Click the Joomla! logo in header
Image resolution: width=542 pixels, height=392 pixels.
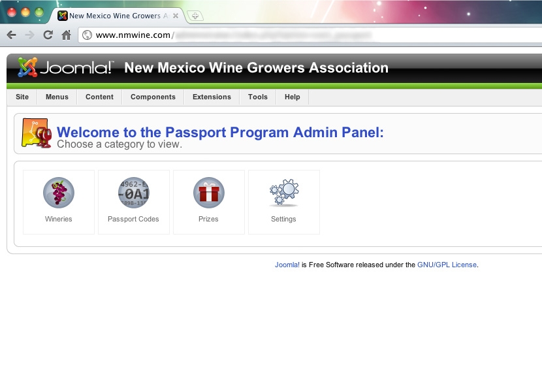[66, 67]
